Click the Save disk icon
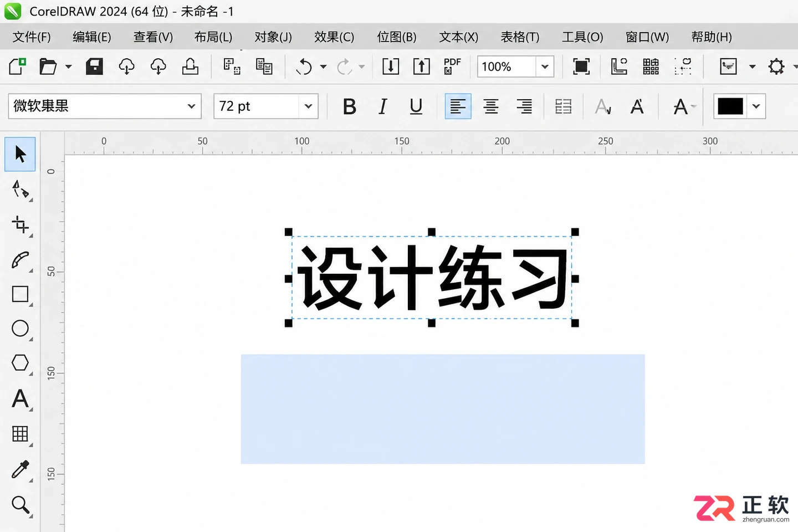The image size is (798, 532). [x=94, y=66]
